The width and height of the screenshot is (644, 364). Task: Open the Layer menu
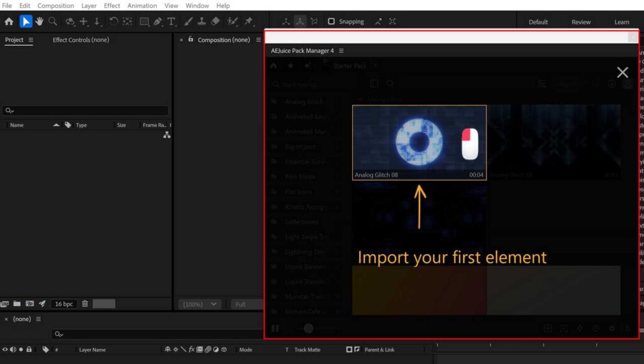(89, 6)
